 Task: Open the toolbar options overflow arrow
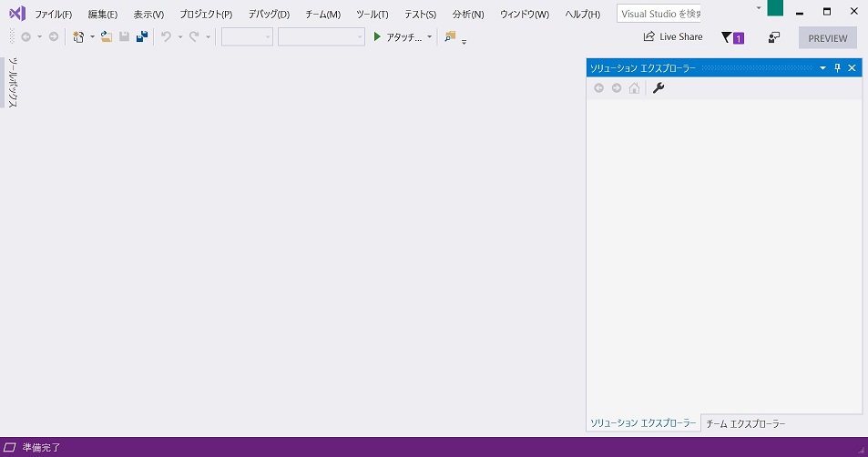coord(464,42)
